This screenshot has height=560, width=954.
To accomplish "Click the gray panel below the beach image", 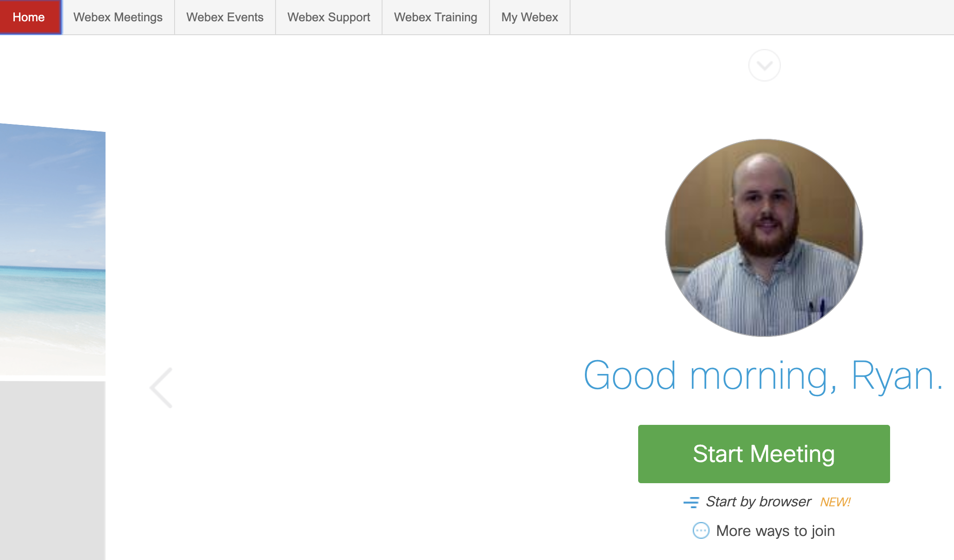I will (52, 470).
